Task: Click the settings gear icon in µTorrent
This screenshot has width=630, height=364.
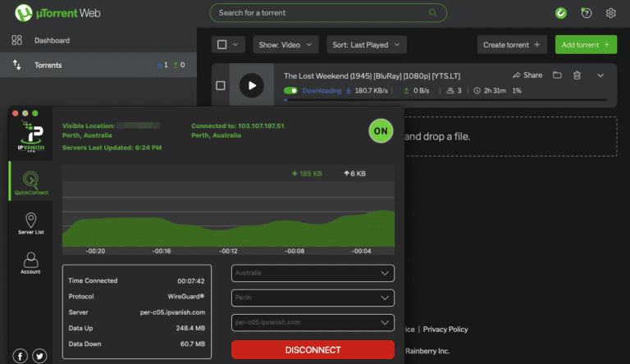Action: point(610,13)
